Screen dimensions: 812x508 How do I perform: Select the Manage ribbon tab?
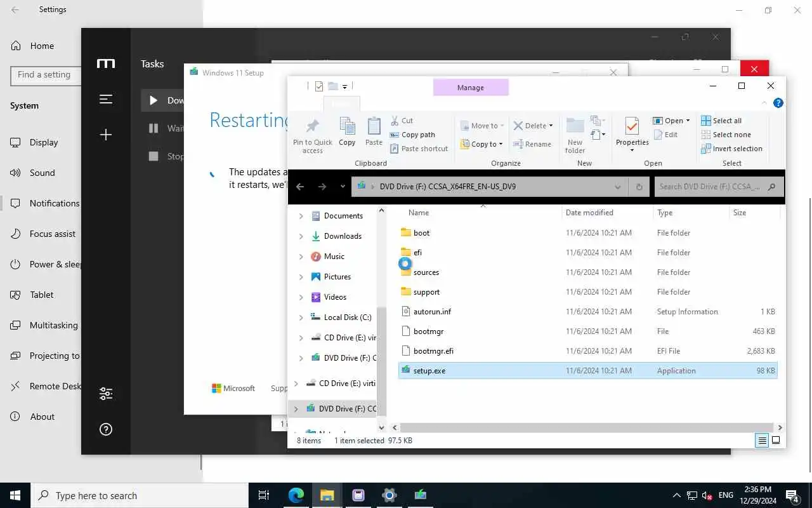point(471,88)
